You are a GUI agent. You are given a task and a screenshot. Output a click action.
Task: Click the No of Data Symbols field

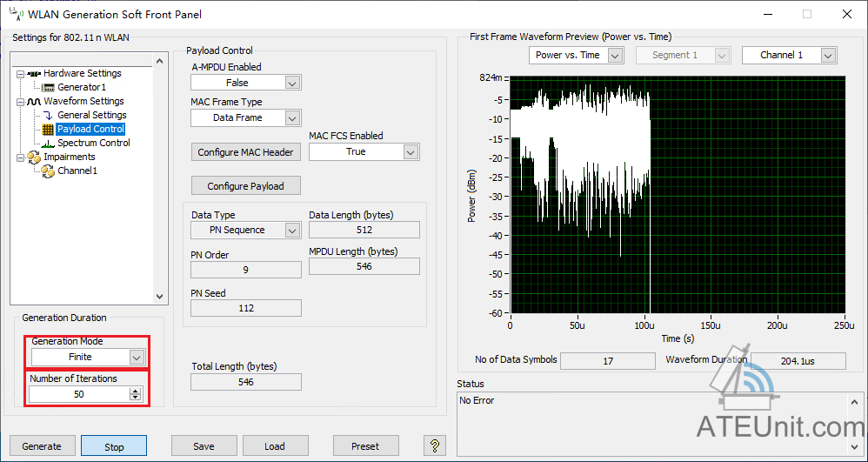coord(608,360)
